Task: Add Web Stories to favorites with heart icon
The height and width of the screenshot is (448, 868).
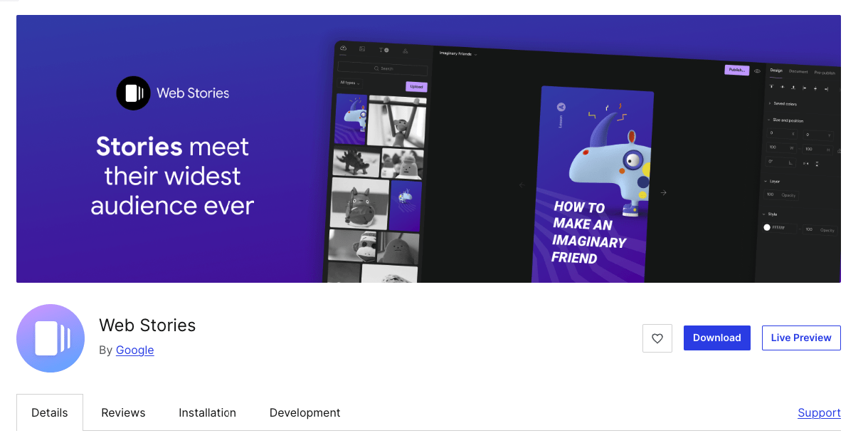Action: pyautogui.click(x=657, y=338)
